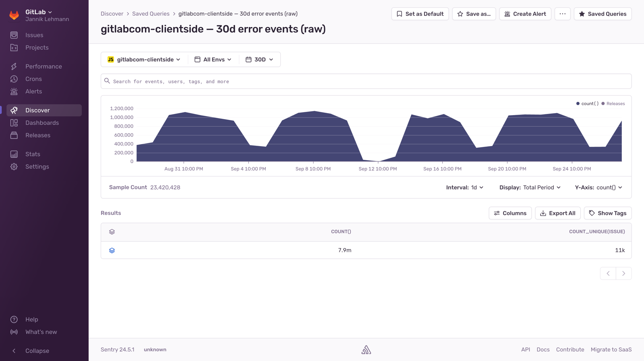Click the Releases sidebar icon
Screen dimensions: 644x361
[14, 135]
